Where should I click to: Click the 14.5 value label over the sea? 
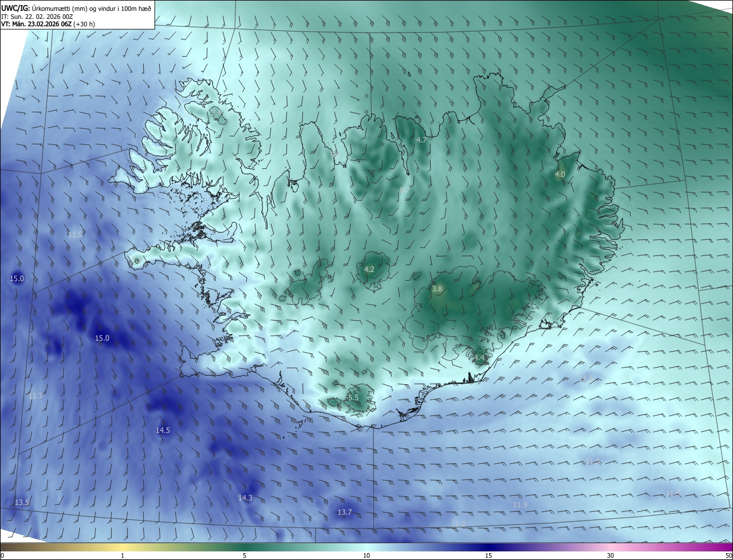pos(163,430)
